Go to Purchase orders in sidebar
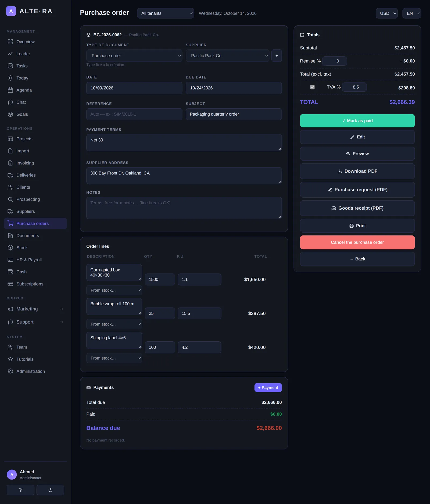This screenshot has height=504, width=430. (35, 223)
